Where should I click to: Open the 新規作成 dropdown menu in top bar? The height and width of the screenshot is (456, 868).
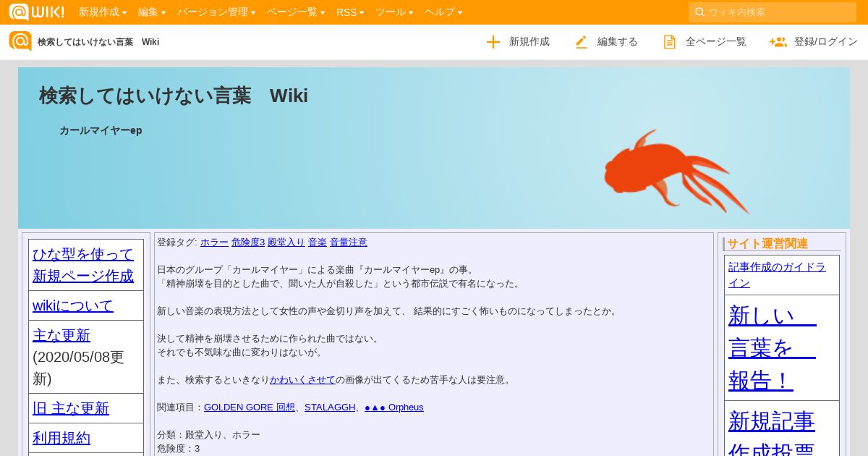103,12
